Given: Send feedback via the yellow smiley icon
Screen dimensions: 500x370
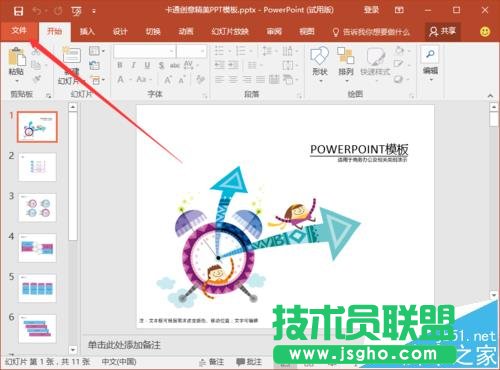Looking at the screenshot, I should click(x=485, y=32).
